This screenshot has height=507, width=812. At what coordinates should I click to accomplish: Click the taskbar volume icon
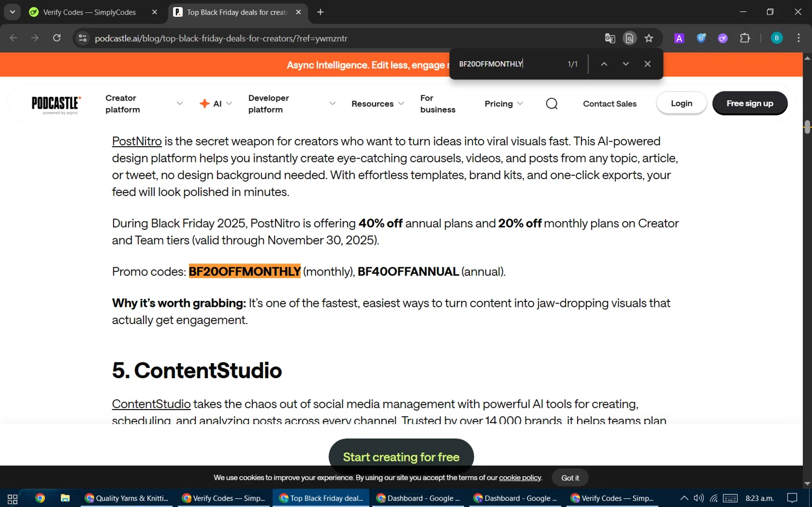tap(699, 498)
